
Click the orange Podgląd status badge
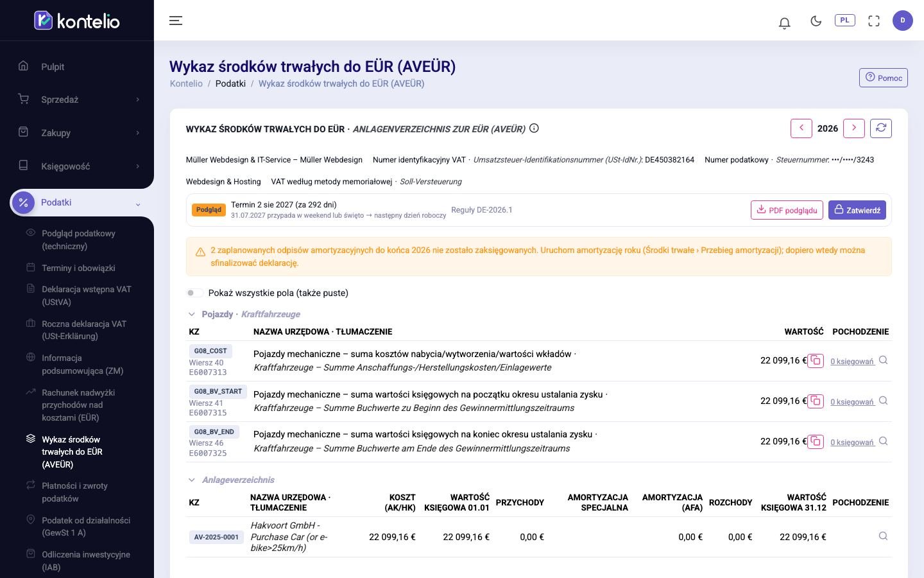pos(209,210)
